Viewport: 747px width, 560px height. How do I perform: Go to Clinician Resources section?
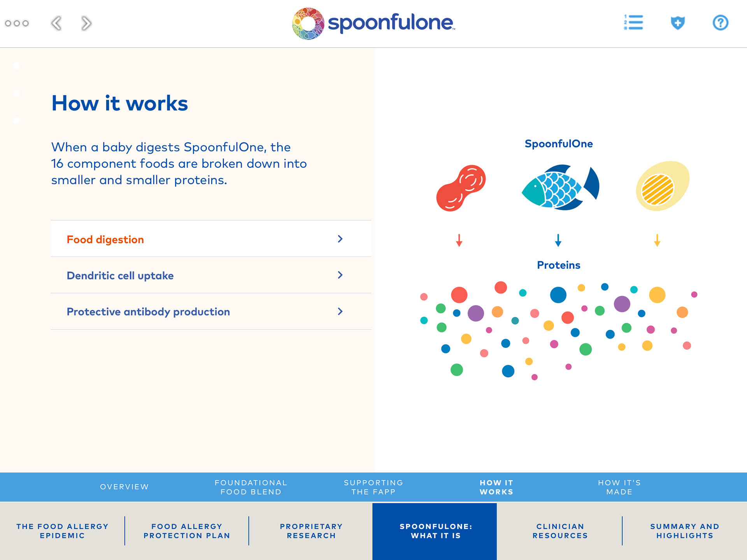pos(560,531)
